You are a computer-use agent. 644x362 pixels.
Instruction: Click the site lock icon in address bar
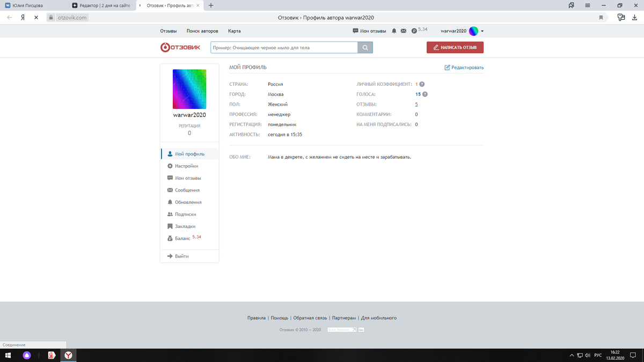(x=51, y=17)
